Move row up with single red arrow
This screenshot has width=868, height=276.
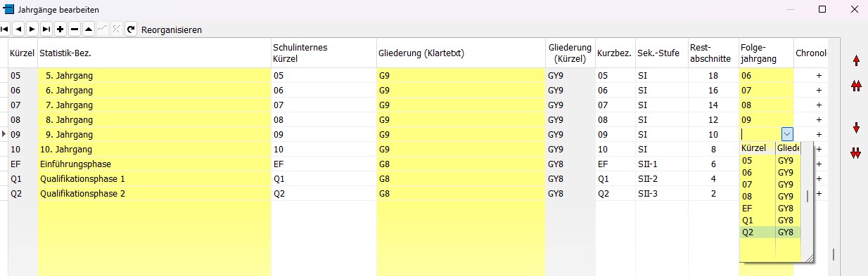point(856,60)
